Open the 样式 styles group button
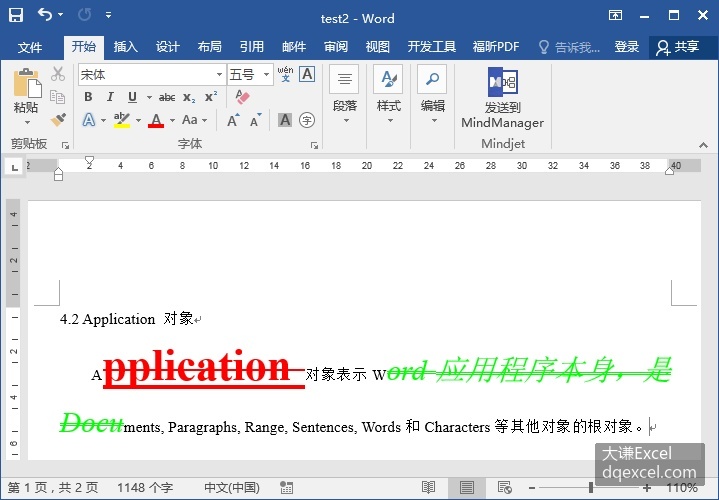Screen dimensions: 719x500 point(388,95)
